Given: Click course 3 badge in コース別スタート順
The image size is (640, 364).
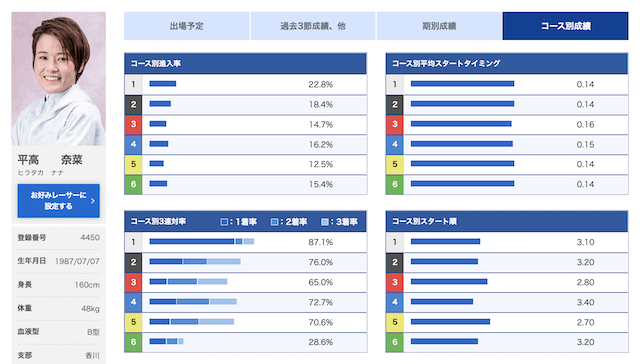Looking at the screenshot, I should pyautogui.click(x=394, y=282).
